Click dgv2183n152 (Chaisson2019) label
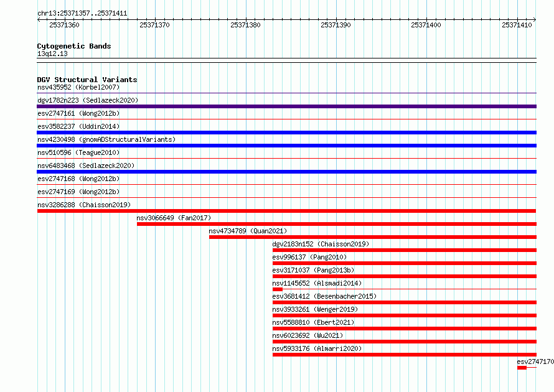The height and width of the screenshot is (392, 554). (x=321, y=244)
